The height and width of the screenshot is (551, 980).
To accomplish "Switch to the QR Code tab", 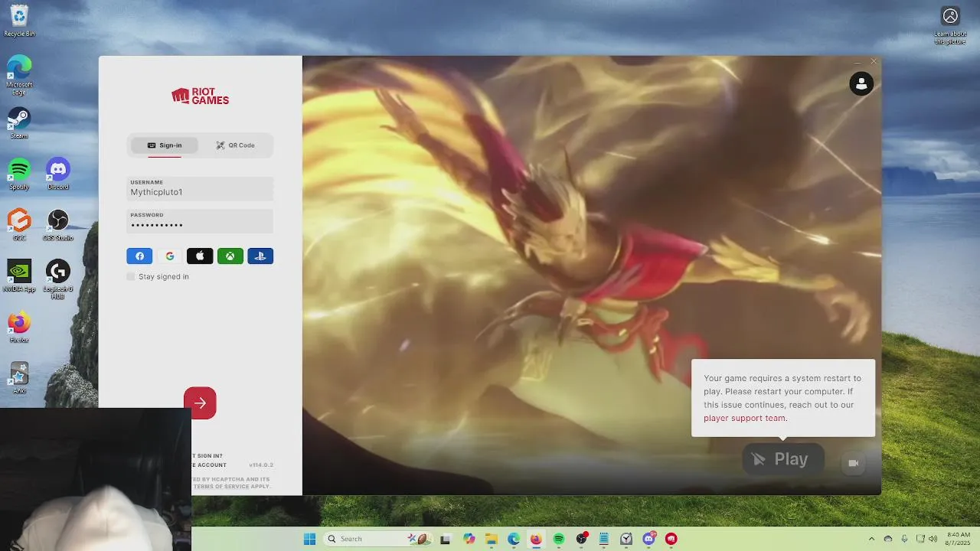I will (235, 145).
